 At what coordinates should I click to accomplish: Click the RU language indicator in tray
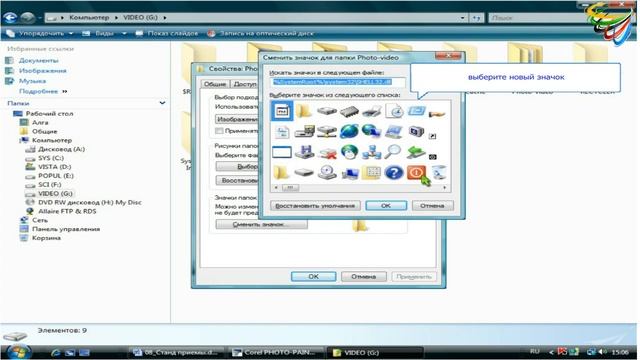click(534, 351)
